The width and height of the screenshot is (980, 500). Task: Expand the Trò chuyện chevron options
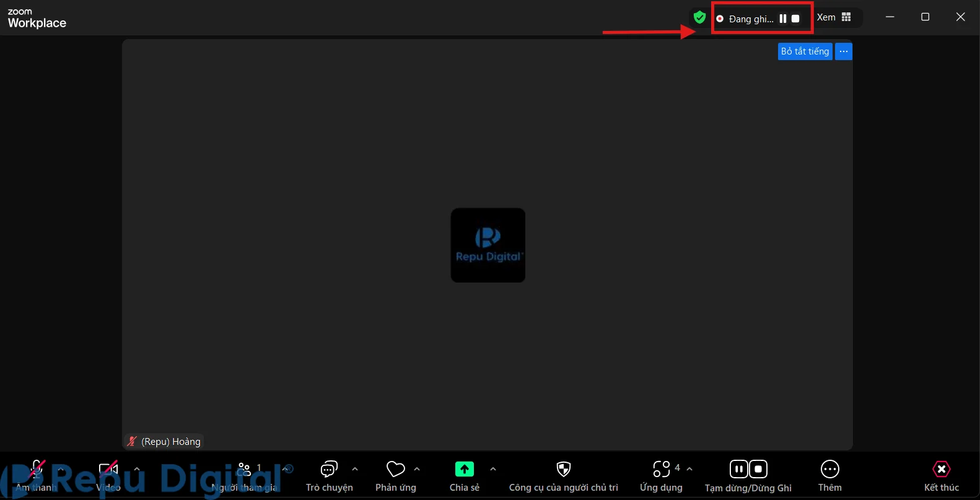pos(355,469)
